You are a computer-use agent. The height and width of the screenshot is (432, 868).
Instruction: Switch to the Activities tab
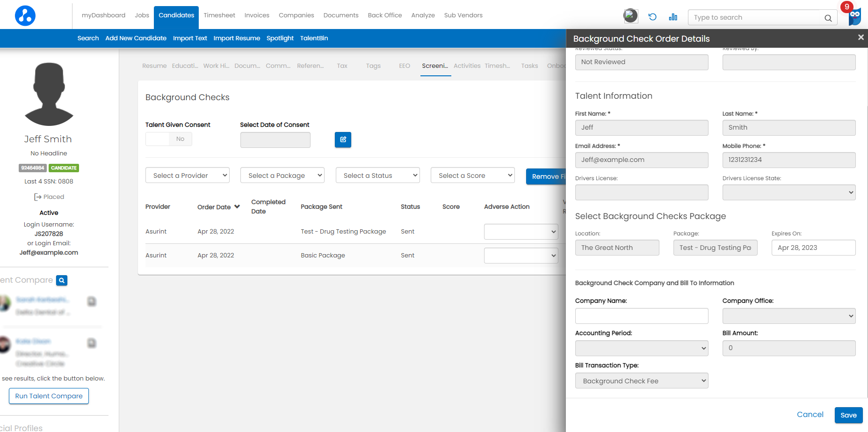click(x=467, y=66)
